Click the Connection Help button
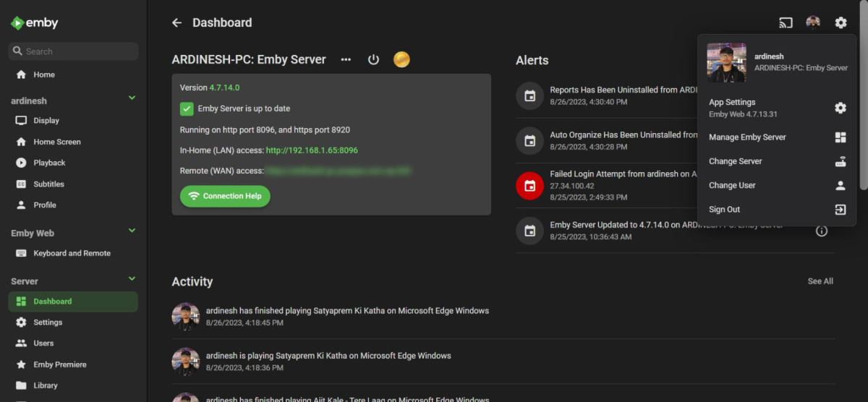The height and width of the screenshot is (402, 868). click(x=225, y=196)
